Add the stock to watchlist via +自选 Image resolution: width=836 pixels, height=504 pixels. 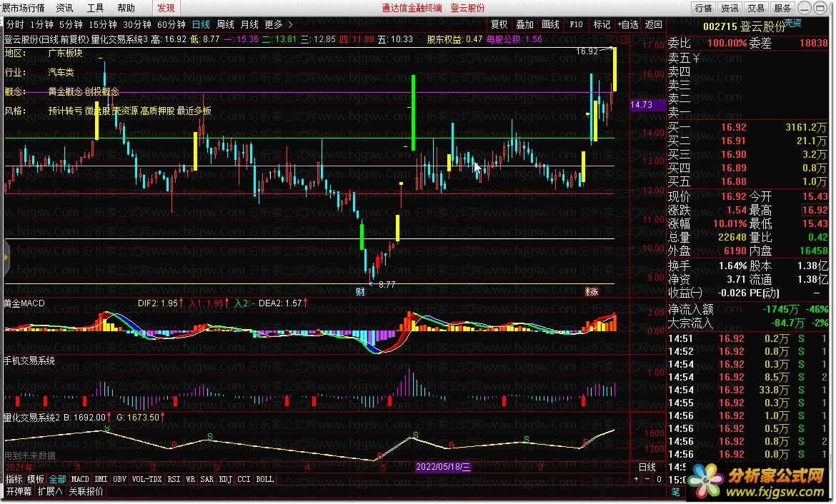628,24
